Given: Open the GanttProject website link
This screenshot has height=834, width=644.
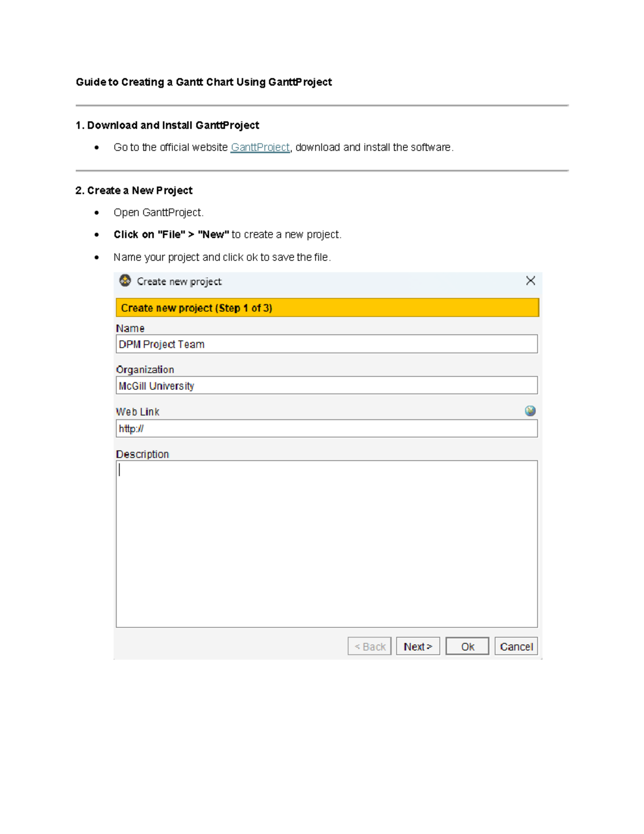Looking at the screenshot, I should (260, 147).
